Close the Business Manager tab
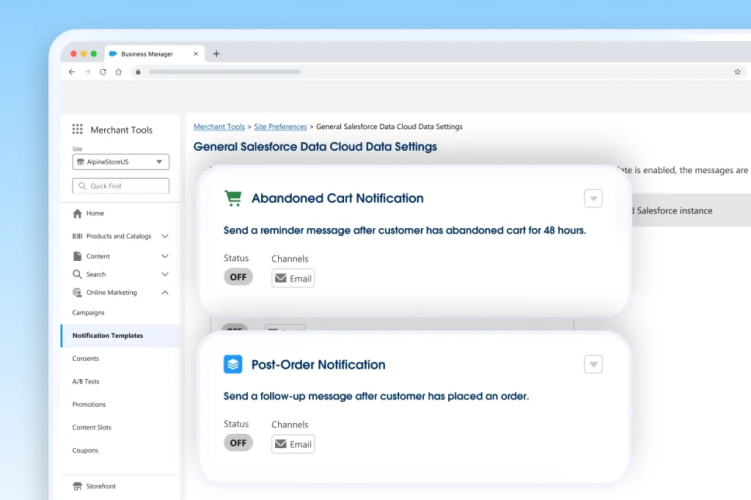Image resolution: width=751 pixels, height=500 pixels. [x=195, y=54]
